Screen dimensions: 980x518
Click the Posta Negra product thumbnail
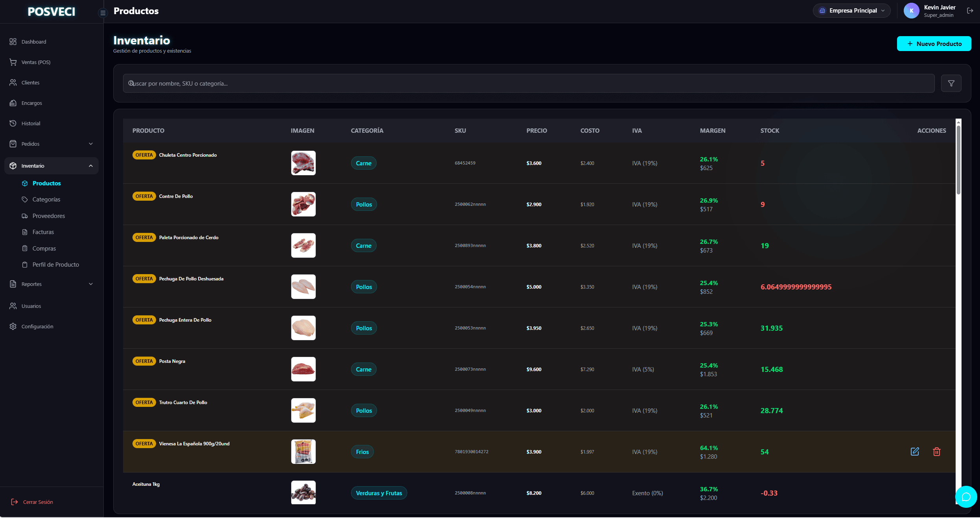pos(303,369)
